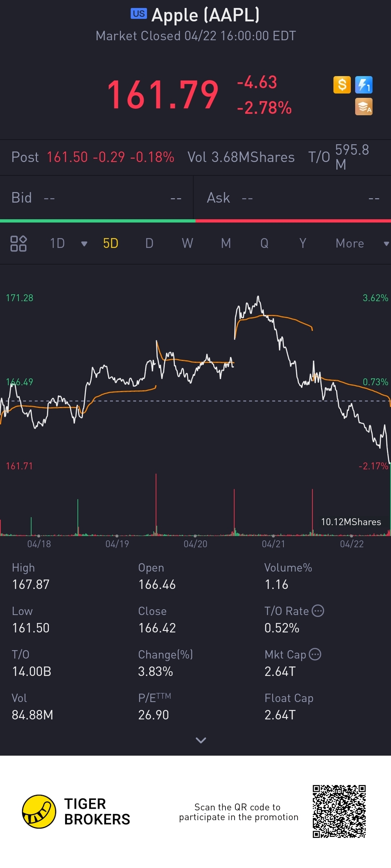Tap the Change(%) 3.83% value
Screen dimensions: 391x868
pyautogui.click(x=155, y=671)
